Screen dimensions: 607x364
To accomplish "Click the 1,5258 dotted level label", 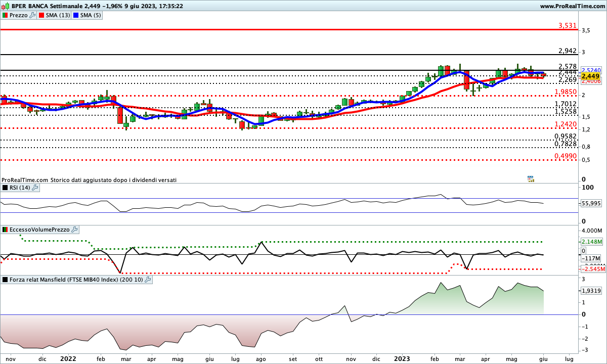I will coord(566,111).
